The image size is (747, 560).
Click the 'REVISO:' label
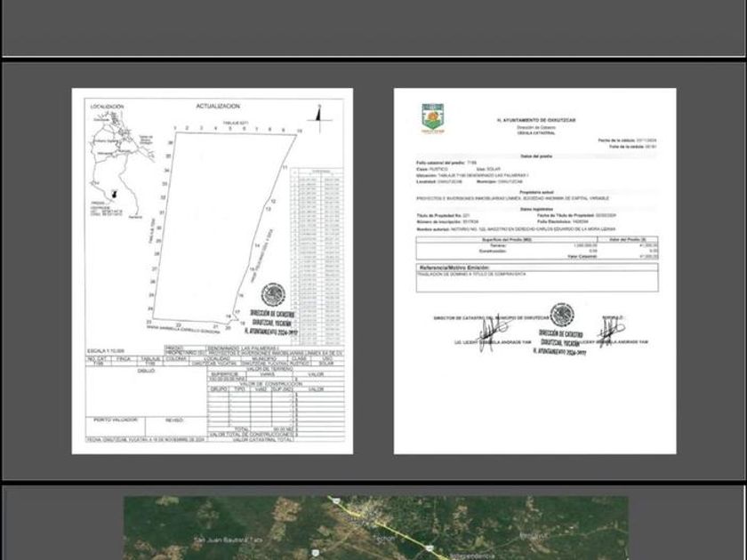[176, 420]
